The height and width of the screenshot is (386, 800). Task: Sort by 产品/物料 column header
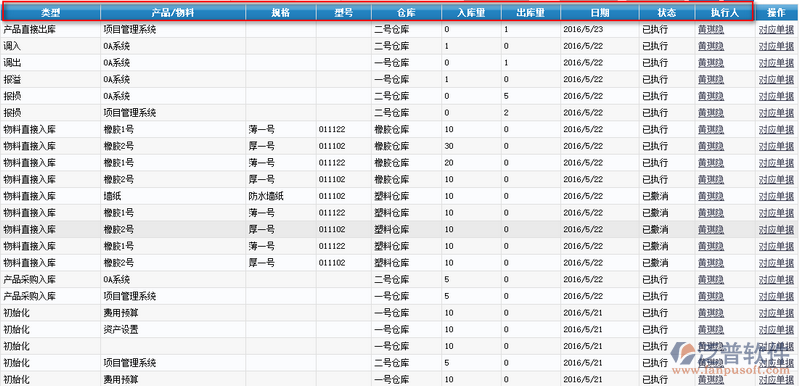pos(173,13)
